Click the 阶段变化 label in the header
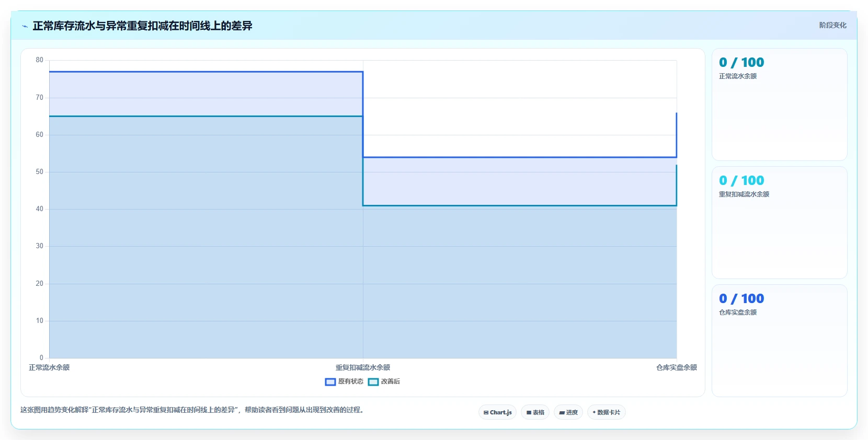Screen dimensions: 868x440 pyautogui.click(x=832, y=25)
